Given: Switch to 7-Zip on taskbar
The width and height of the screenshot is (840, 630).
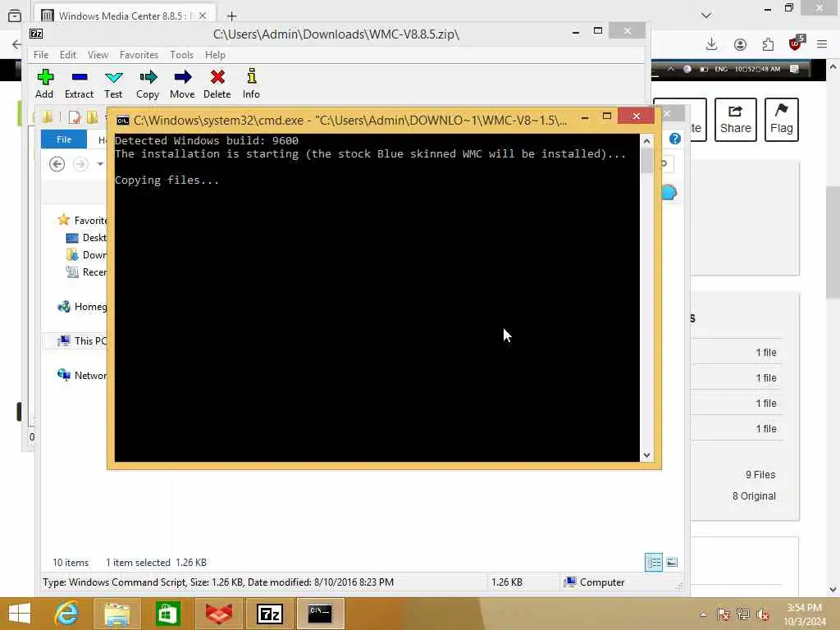Looking at the screenshot, I should pos(269,614).
